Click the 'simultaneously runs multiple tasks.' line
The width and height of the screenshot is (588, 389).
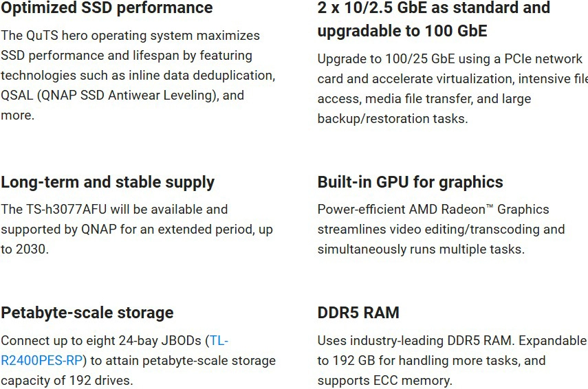tap(421, 249)
